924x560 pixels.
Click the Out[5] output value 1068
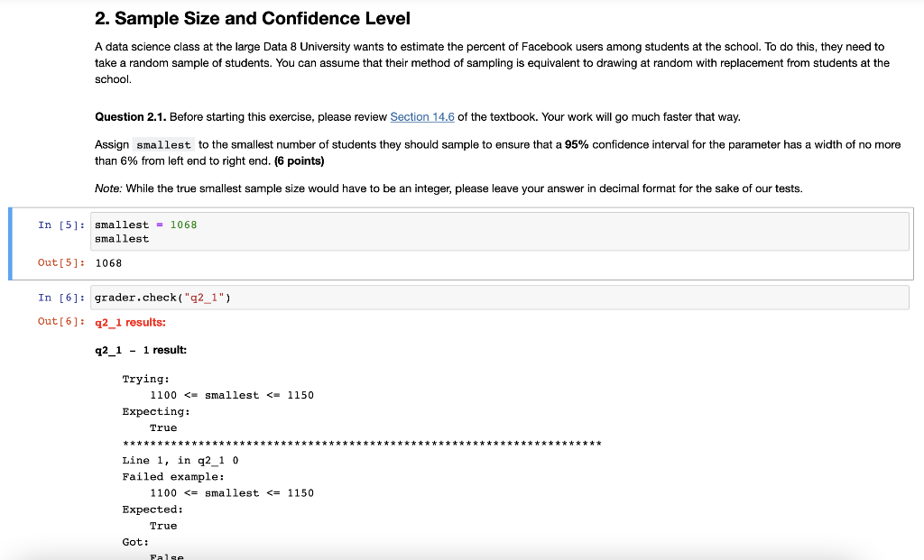tap(107, 263)
